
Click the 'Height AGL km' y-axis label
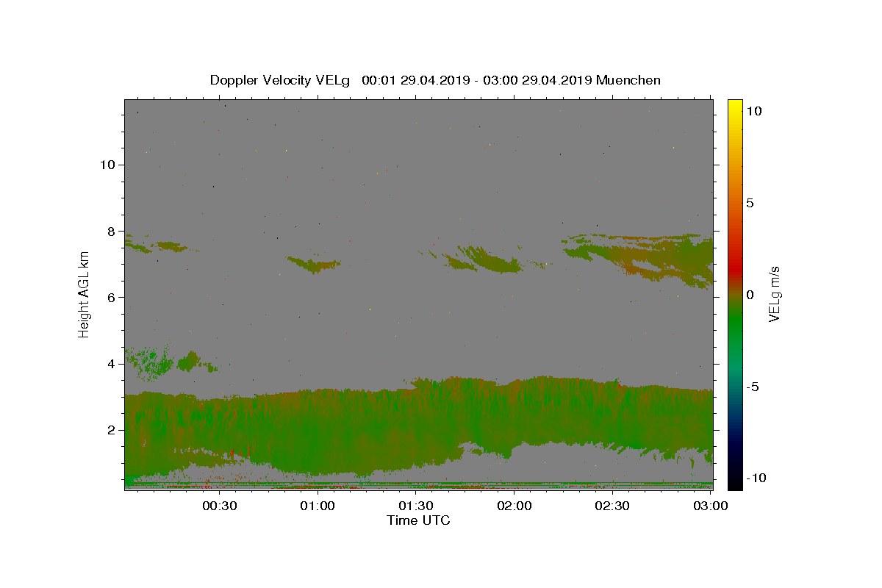pyautogui.click(x=84, y=294)
